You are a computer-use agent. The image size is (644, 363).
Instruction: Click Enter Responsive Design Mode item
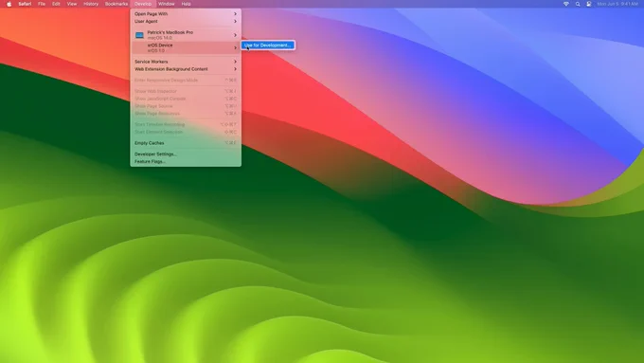click(186, 81)
